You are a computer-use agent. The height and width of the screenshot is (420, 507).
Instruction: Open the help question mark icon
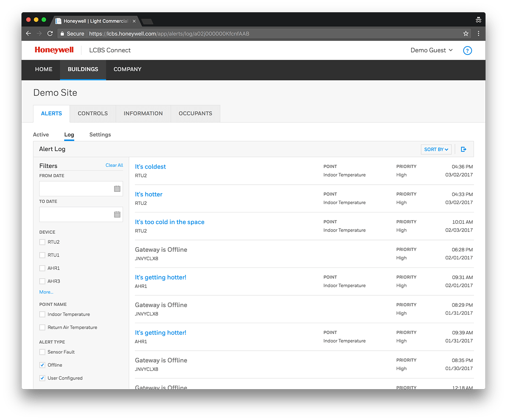click(467, 50)
